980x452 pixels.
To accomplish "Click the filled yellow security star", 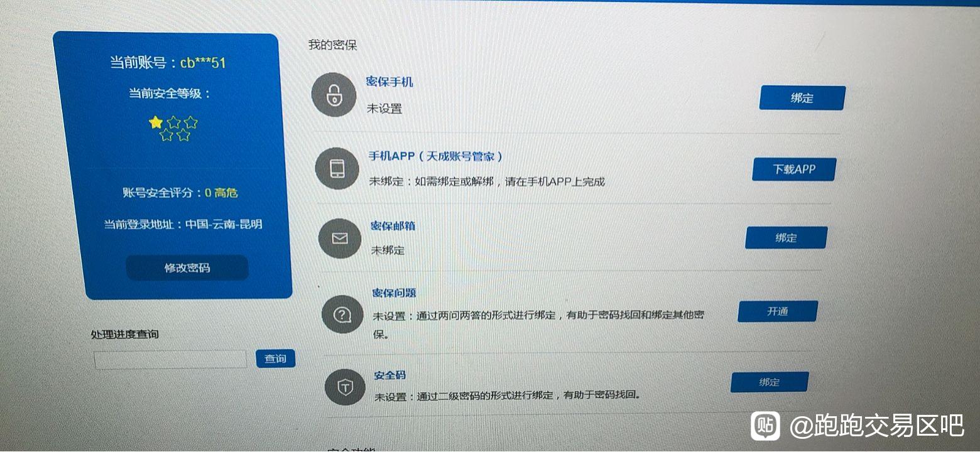I will click(156, 122).
